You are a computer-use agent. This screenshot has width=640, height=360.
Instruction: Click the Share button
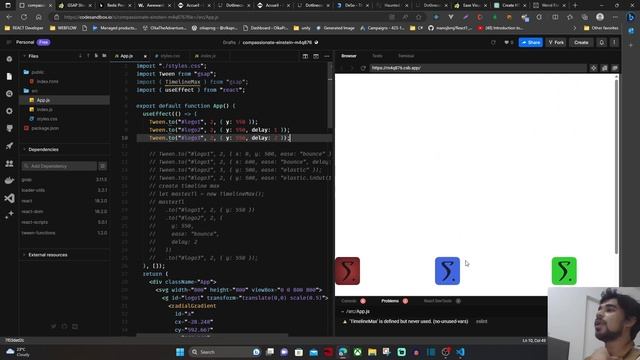click(531, 42)
